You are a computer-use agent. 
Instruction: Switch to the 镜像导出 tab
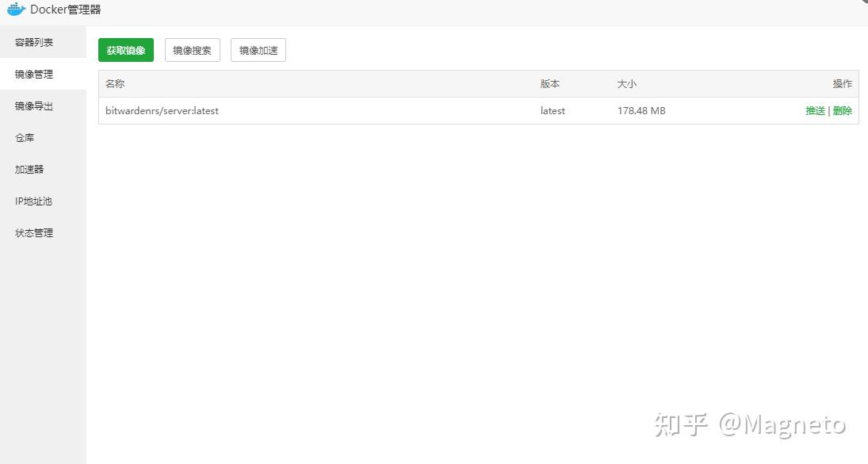(43, 105)
